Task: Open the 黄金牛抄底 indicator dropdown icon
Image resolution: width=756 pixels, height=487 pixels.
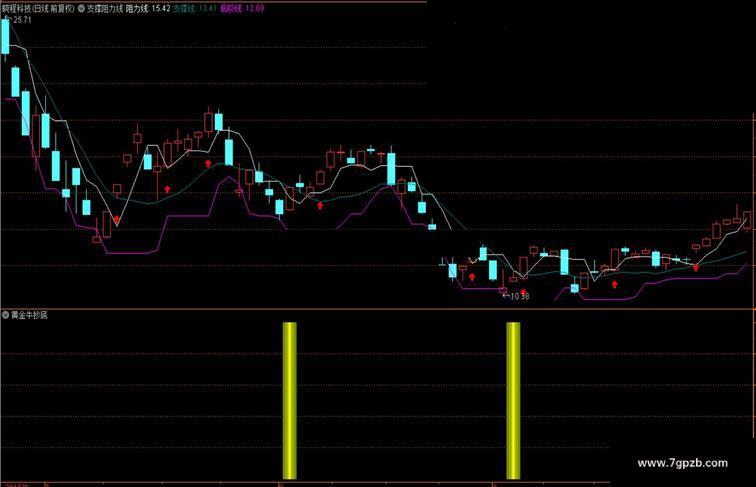Action: click(6, 315)
